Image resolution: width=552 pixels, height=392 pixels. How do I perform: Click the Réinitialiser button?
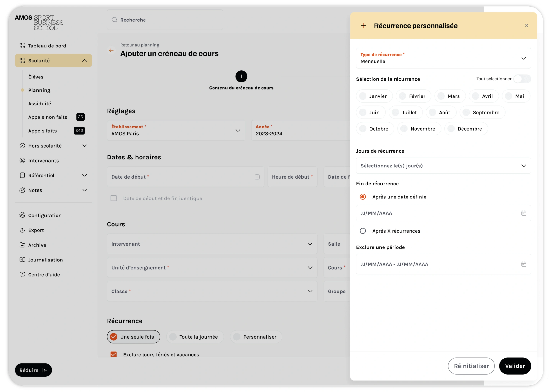(x=471, y=366)
